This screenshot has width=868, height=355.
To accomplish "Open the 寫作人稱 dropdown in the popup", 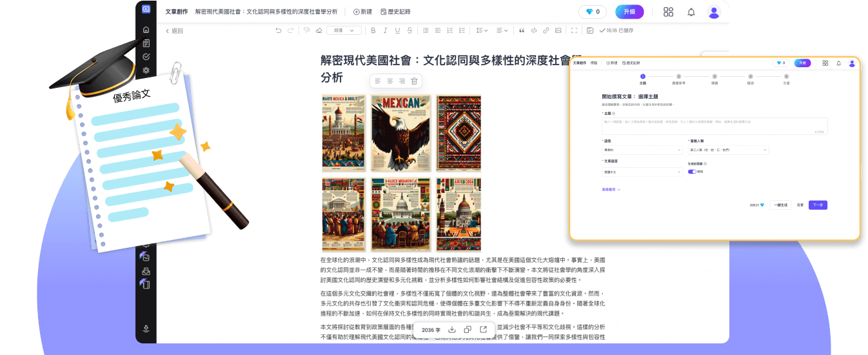I will (x=728, y=150).
